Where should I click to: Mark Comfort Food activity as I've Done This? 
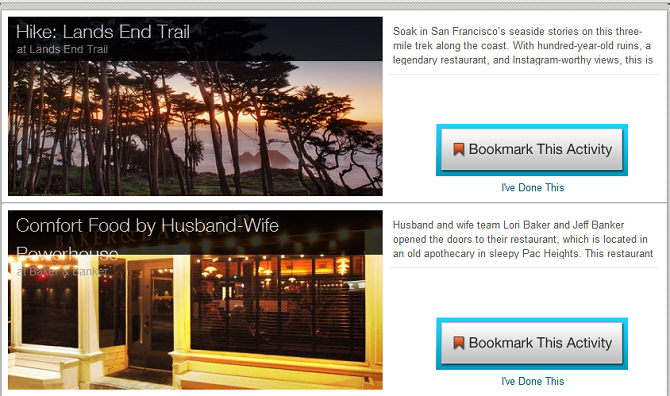532,381
